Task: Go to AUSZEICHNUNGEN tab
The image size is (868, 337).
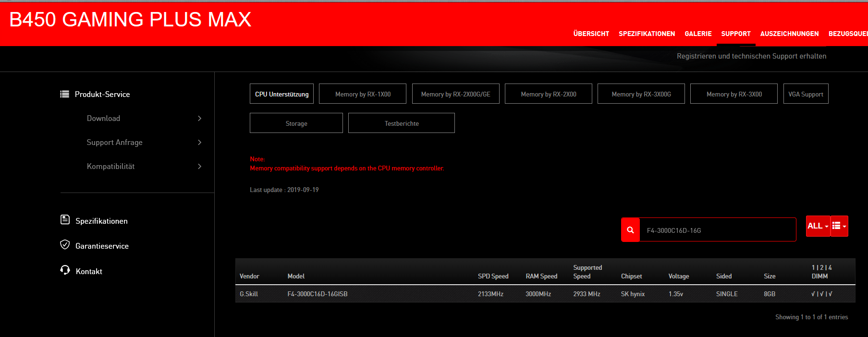Action: [x=789, y=34]
